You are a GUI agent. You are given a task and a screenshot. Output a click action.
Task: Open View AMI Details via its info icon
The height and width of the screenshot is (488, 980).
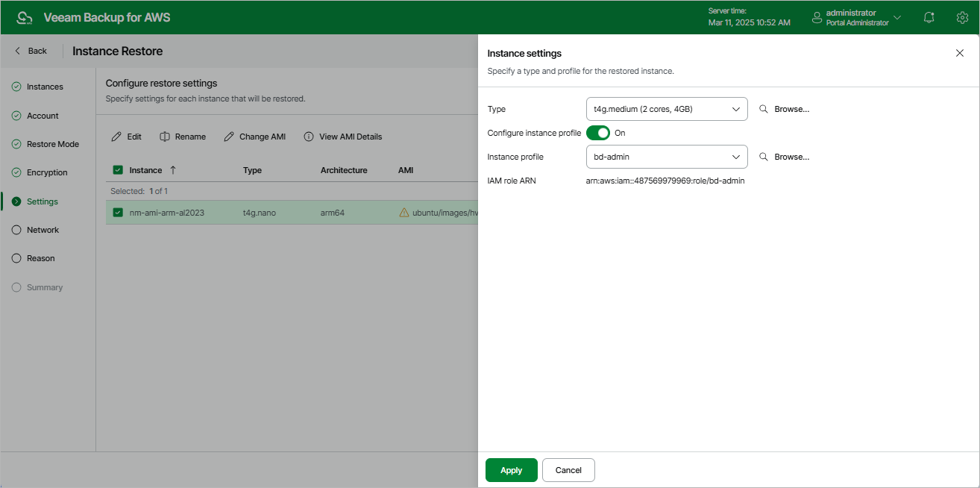coord(308,136)
